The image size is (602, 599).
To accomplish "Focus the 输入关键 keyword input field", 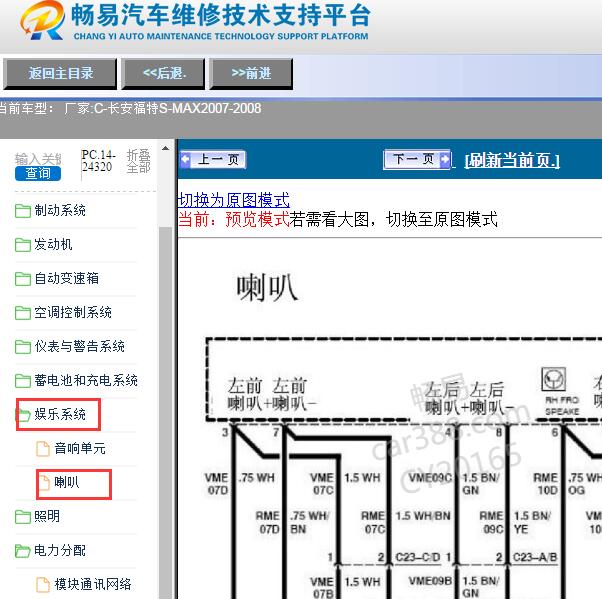I will point(38,159).
